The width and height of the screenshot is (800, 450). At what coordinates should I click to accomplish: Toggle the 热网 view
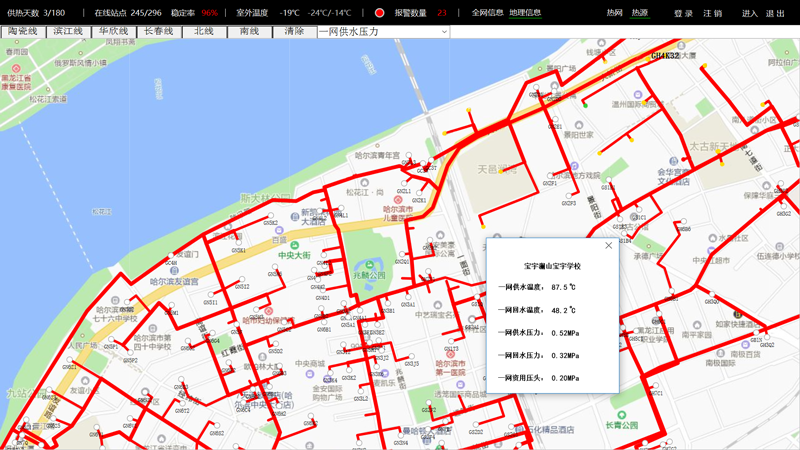(614, 13)
